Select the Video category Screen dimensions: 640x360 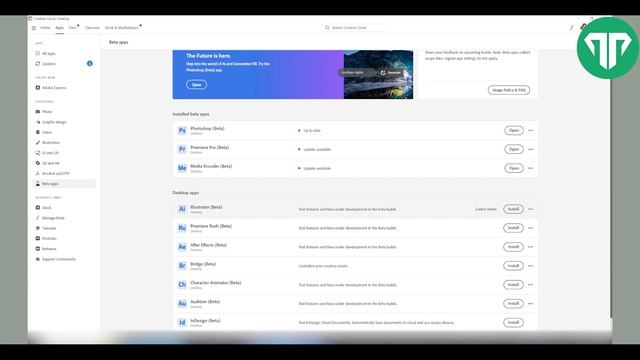pos(44,132)
